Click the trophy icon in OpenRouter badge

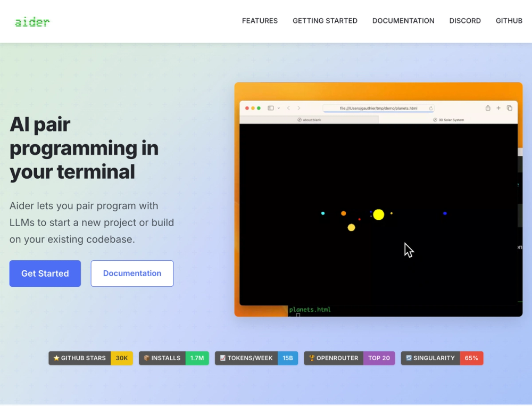(312, 358)
